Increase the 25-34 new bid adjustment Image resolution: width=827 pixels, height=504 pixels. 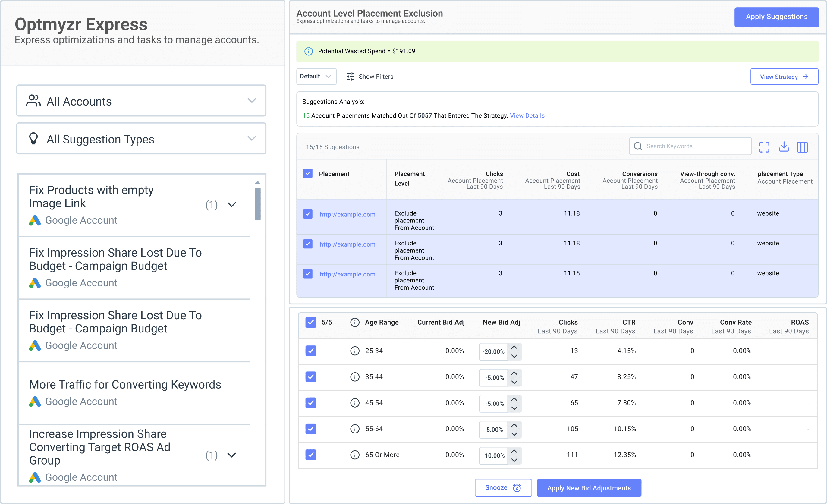(x=514, y=347)
